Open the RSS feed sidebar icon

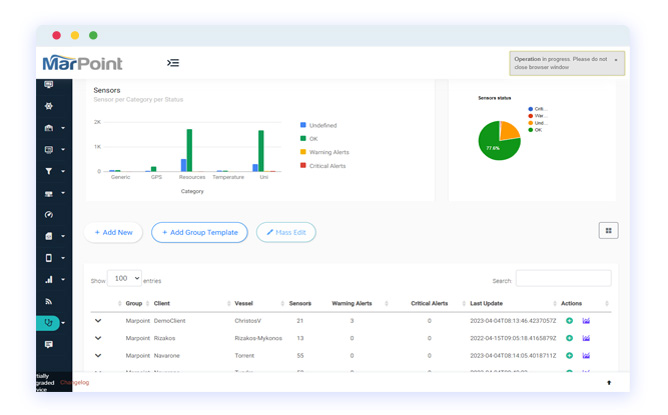pos(49,301)
